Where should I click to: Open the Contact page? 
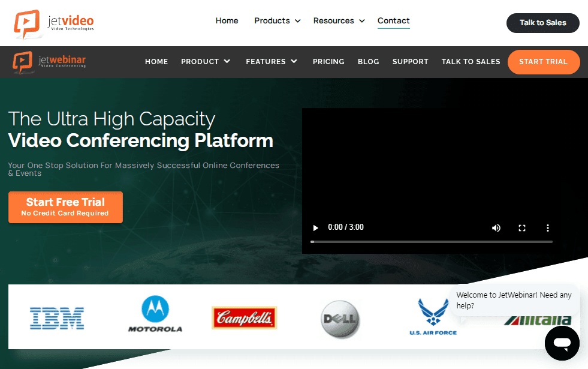[x=393, y=20]
